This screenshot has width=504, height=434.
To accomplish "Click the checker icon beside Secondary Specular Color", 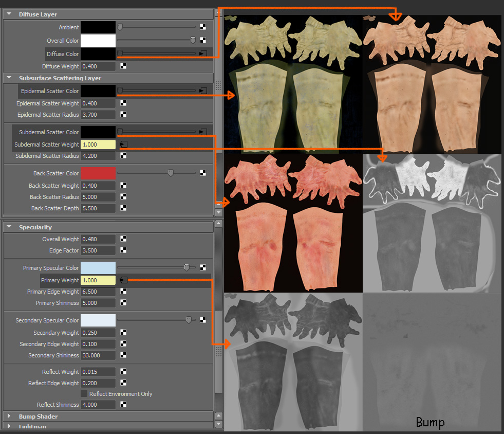I will [203, 320].
